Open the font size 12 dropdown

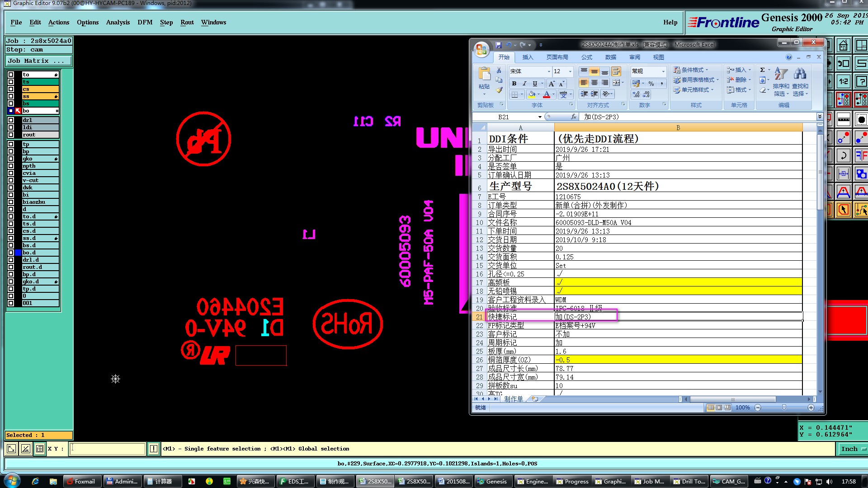[x=570, y=71]
